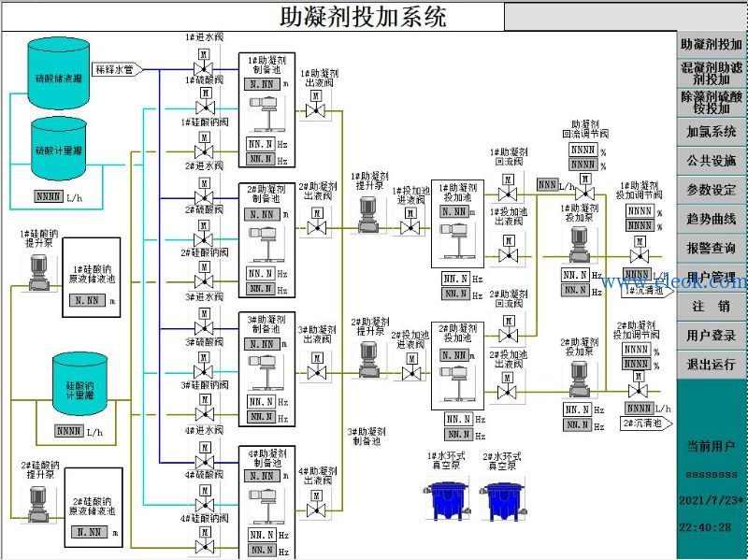748x560 pixels.
Task: Click the 1#水环式真空泵 vacuum pump
Action: (x=447, y=500)
